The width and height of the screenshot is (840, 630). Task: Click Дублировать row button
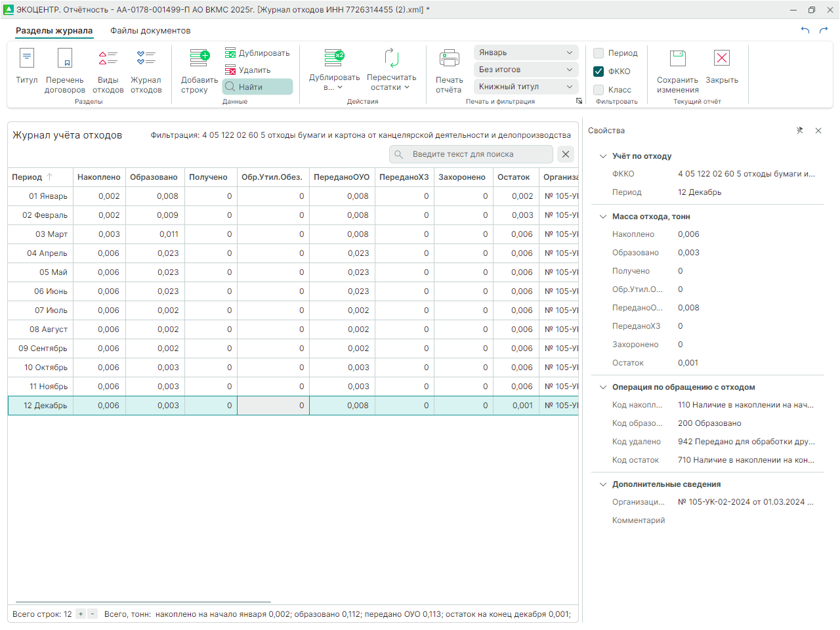click(x=257, y=53)
